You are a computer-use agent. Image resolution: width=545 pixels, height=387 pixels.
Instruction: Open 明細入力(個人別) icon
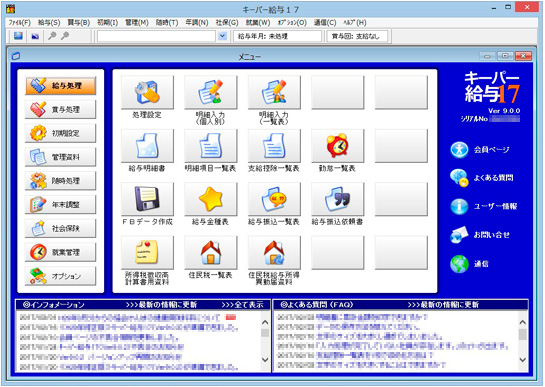coord(211,92)
